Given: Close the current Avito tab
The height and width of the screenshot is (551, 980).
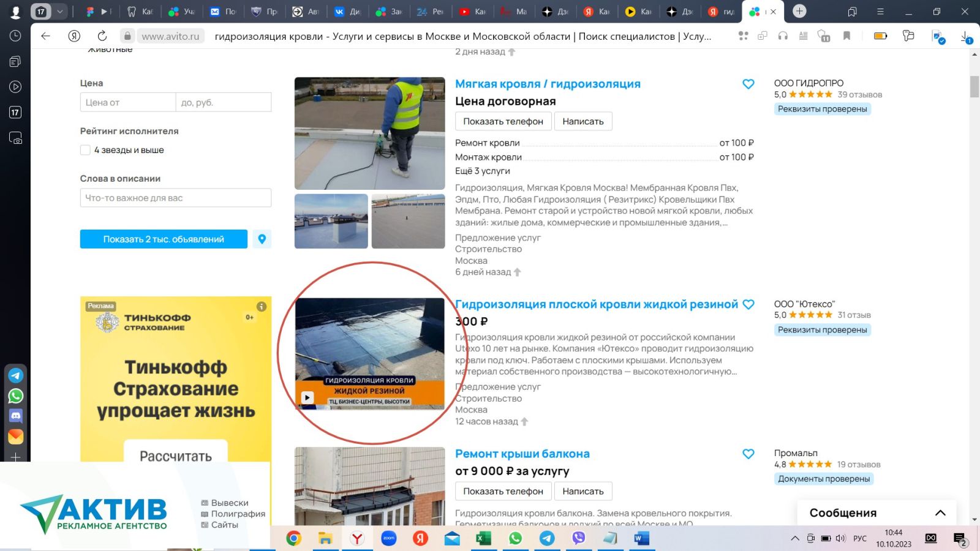Looking at the screenshot, I should click(x=773, y=11).
